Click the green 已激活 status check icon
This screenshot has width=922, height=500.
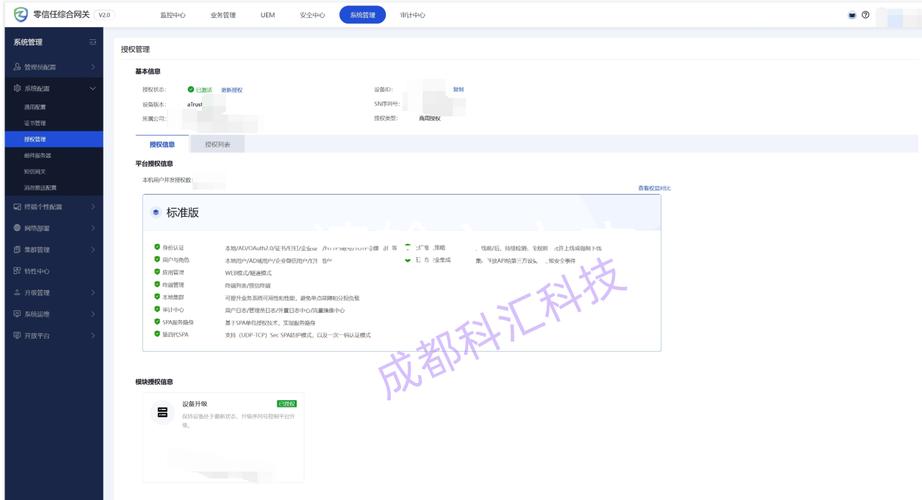coord(190,90)
